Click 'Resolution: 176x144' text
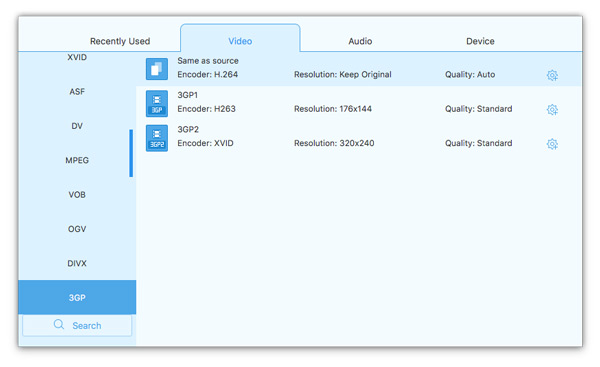The height and width of the screenshot is (367, 600). pyautogui.click(x=333, y=109)
